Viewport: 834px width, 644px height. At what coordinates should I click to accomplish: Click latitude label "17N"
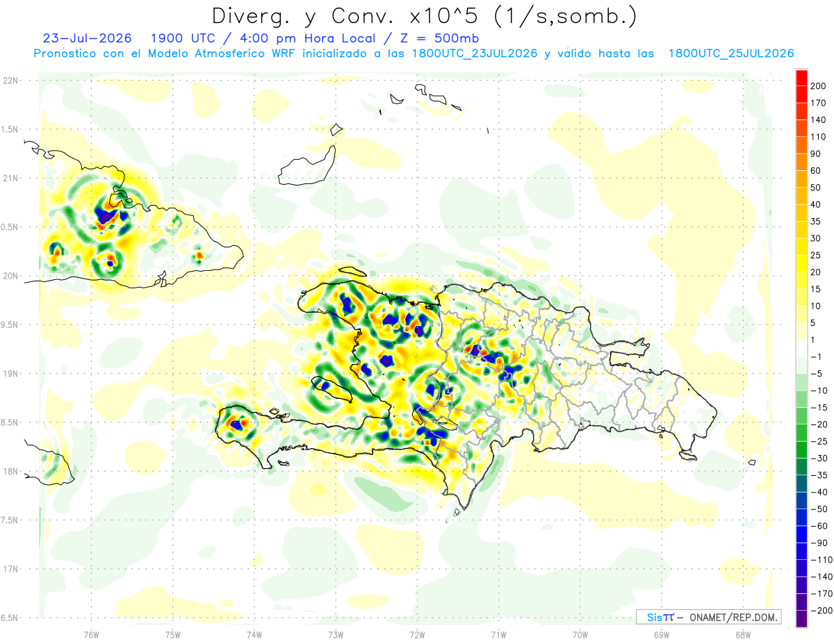[x=10, y=570]
